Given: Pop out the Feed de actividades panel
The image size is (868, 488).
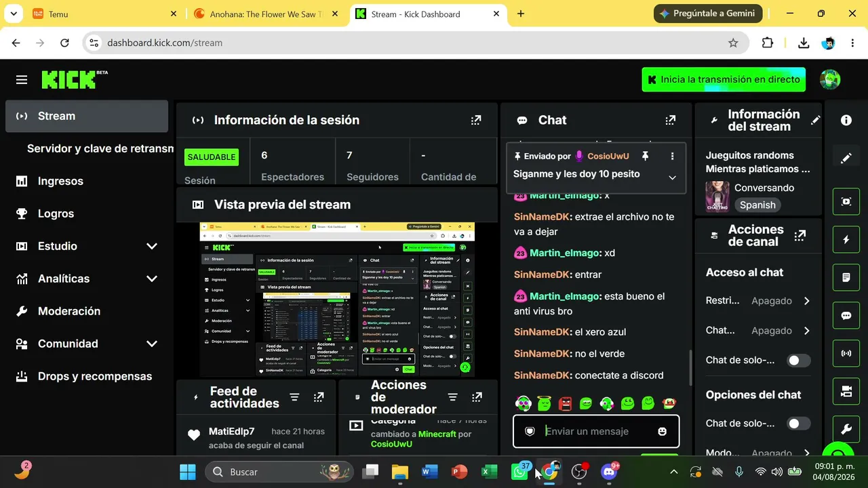Looking at the screenshot, I should click(319, 397).
